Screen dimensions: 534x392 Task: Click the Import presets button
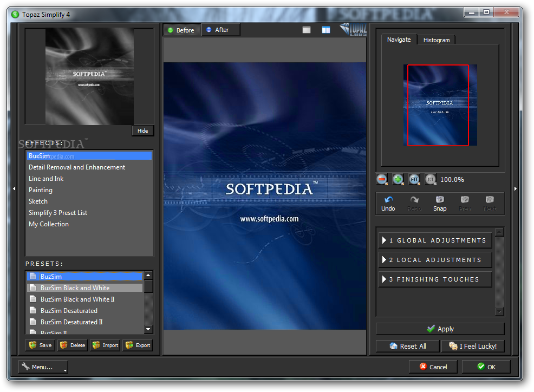pos(105,345)
